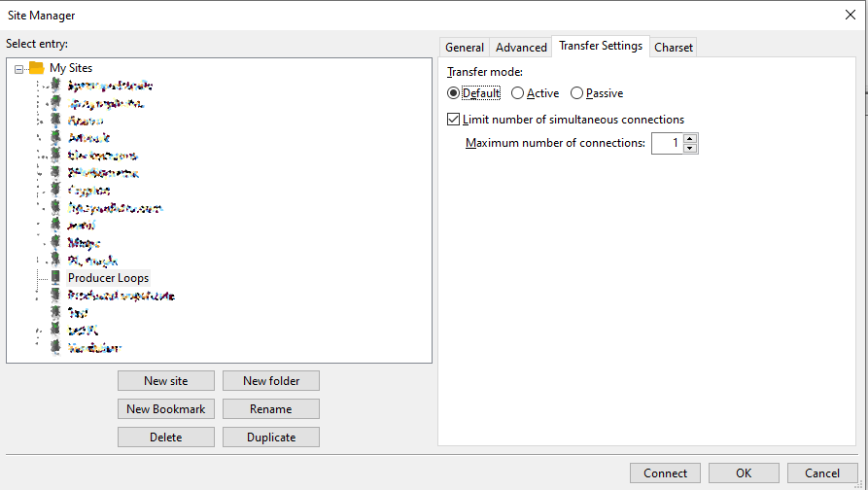The width and height of the screenshot is (868, 490).
Task: Increase maximum connections with up arrow
Action: click(690, 139)
